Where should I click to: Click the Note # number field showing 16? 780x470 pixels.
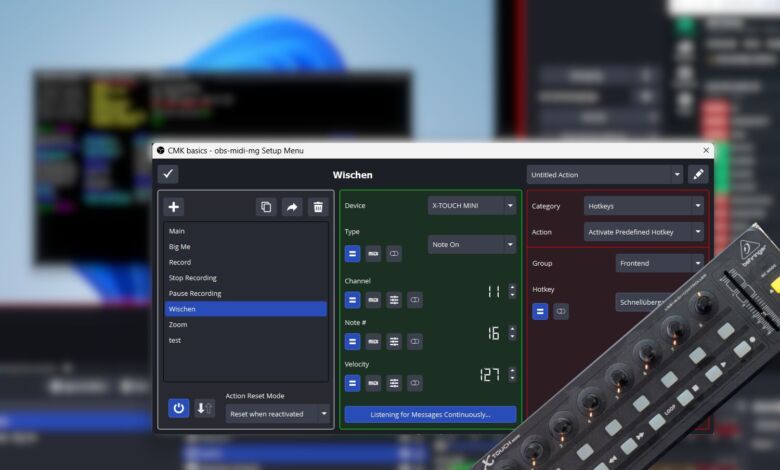492,333
